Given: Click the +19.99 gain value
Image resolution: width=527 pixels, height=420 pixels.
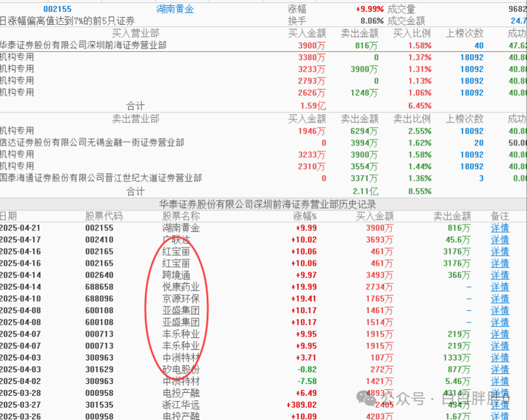Looking at the screenshot, I should (304, 287).
